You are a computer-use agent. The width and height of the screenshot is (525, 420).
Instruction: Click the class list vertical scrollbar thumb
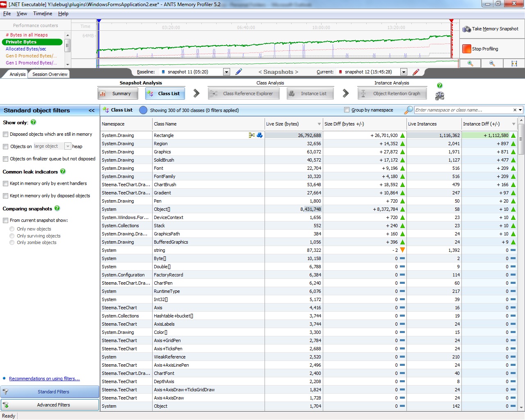tap(521, 139)
